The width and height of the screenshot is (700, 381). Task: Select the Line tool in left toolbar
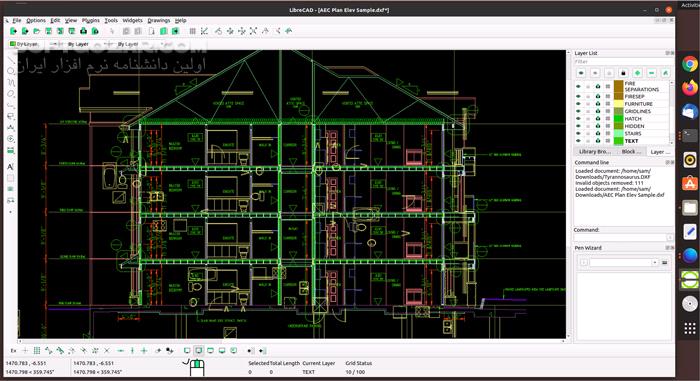[11, 60]
